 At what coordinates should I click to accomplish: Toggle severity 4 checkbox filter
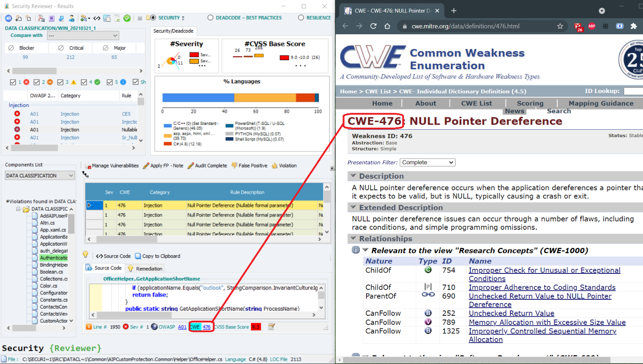pos(84,82)
